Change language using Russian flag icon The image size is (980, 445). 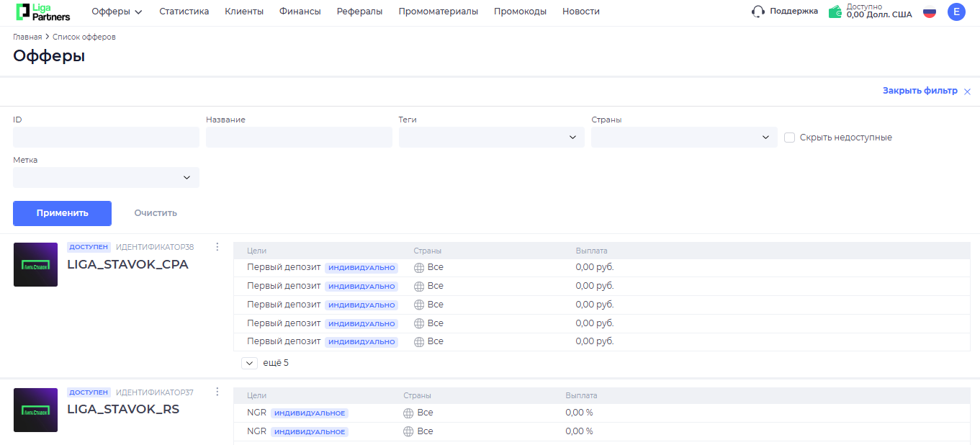point(930,12)
